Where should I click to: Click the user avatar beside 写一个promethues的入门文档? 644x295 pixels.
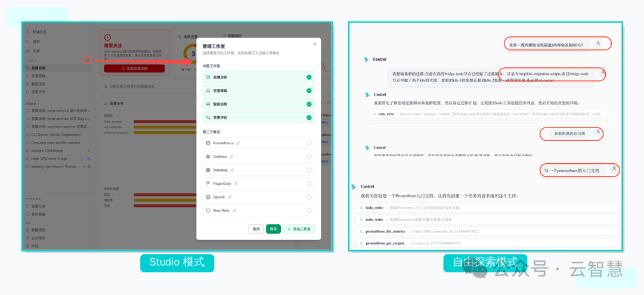614,169
